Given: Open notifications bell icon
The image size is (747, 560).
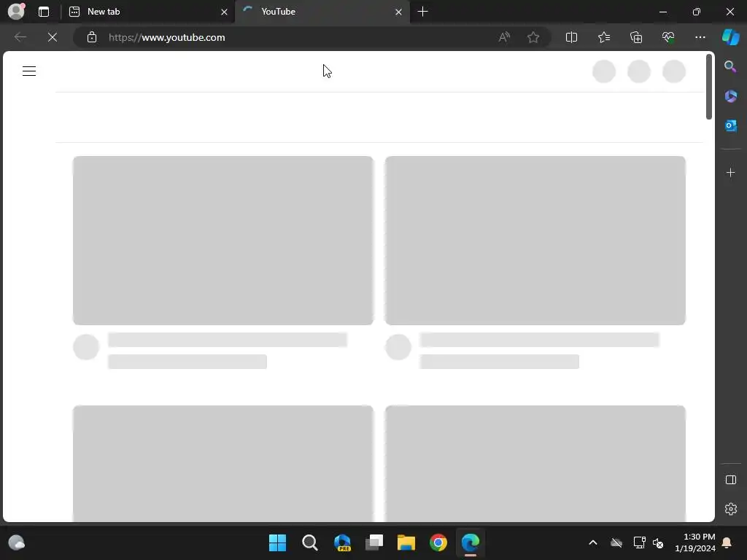Looking at the screenshot, I should [x=727, y=542].
